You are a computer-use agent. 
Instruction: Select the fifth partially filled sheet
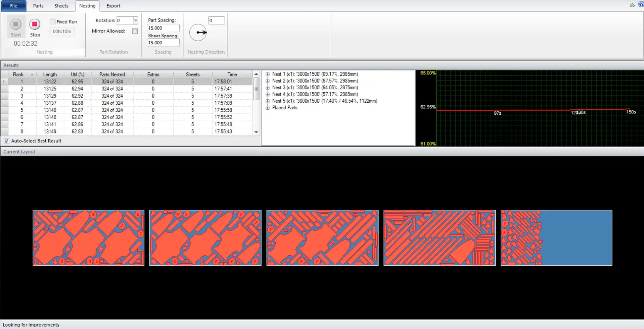(556, 238)
